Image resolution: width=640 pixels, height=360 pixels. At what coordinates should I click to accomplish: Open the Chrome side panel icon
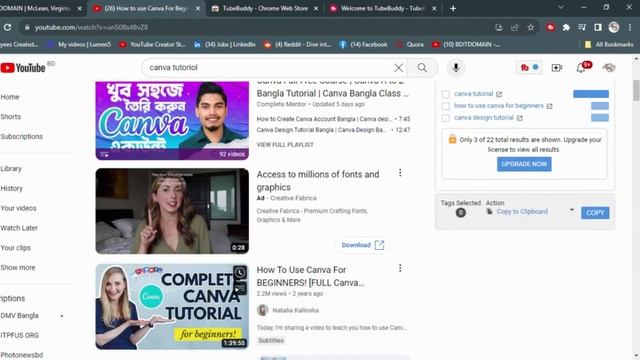598,27
